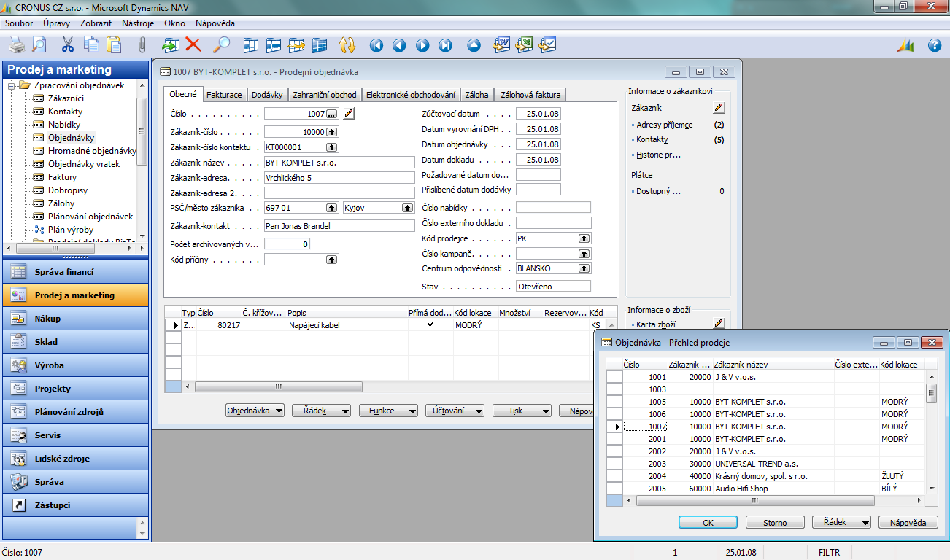This screenshot has height=560, width=950.
Task: Open lookup arrow for Číslo kampaně
Action: click(584, 254)
